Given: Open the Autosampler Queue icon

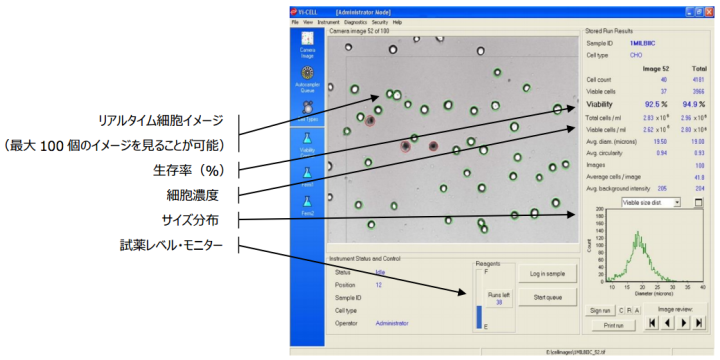Looking at the screenshot, I should click(x=307, y=73).
